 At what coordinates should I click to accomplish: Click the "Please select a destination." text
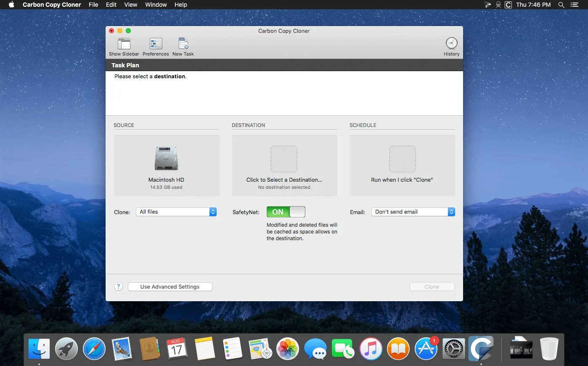tap(150, 77)
